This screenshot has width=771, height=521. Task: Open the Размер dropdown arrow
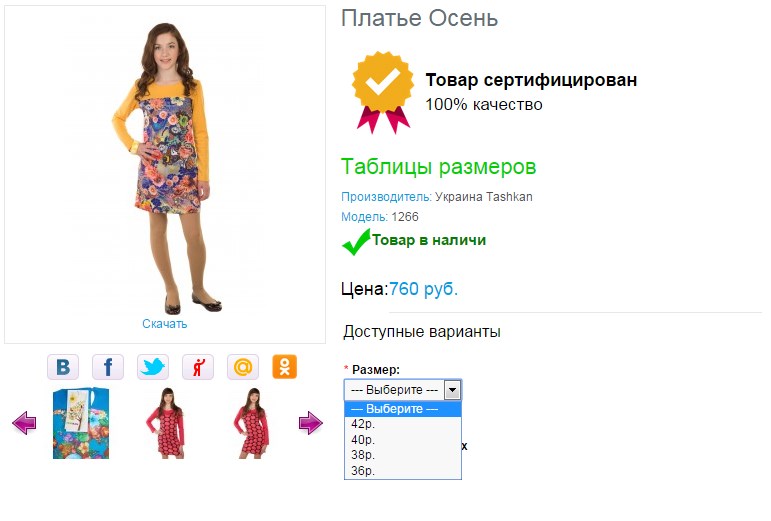[452, 390]
